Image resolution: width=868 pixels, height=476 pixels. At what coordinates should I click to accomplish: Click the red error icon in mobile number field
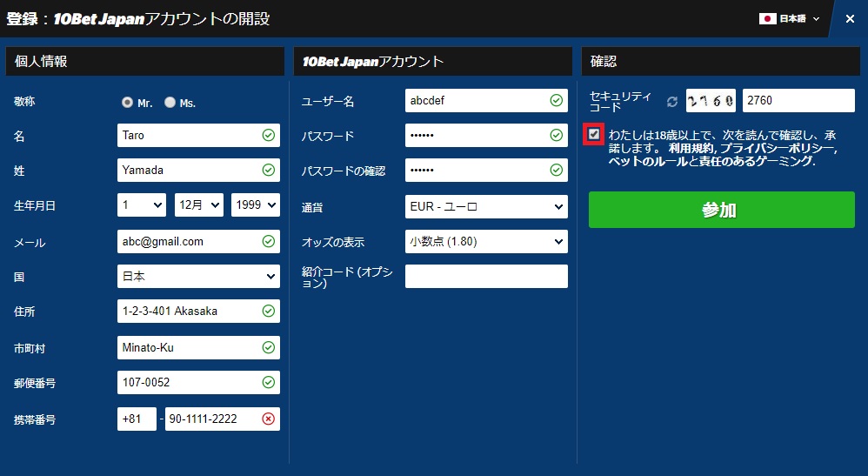point(269,419)
